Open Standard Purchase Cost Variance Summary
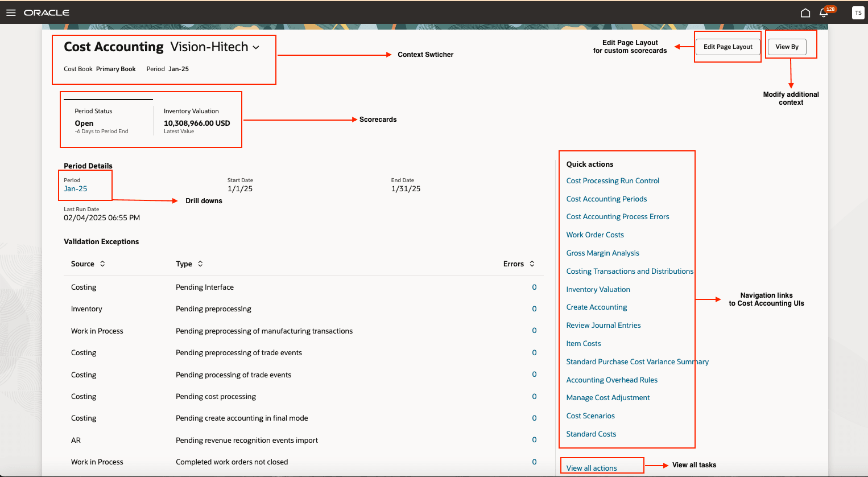The image size is (868, 477). click(x=638, y=361)
